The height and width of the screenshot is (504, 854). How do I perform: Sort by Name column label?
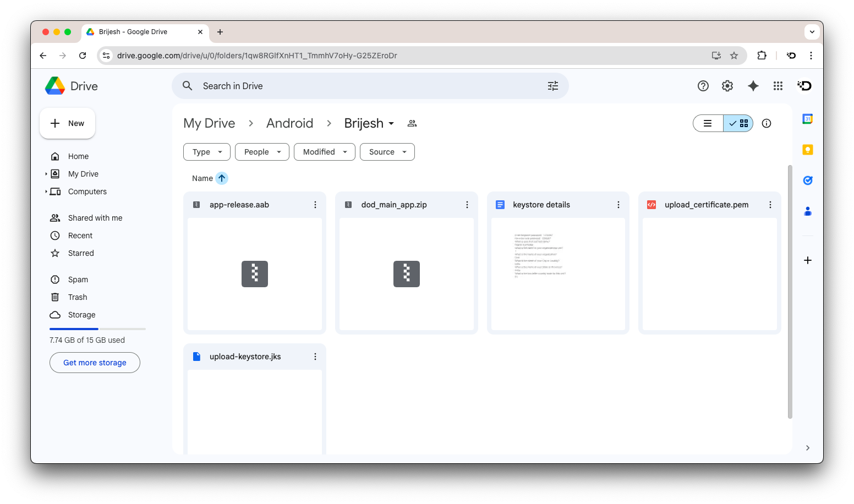click(x=202, y=178)
